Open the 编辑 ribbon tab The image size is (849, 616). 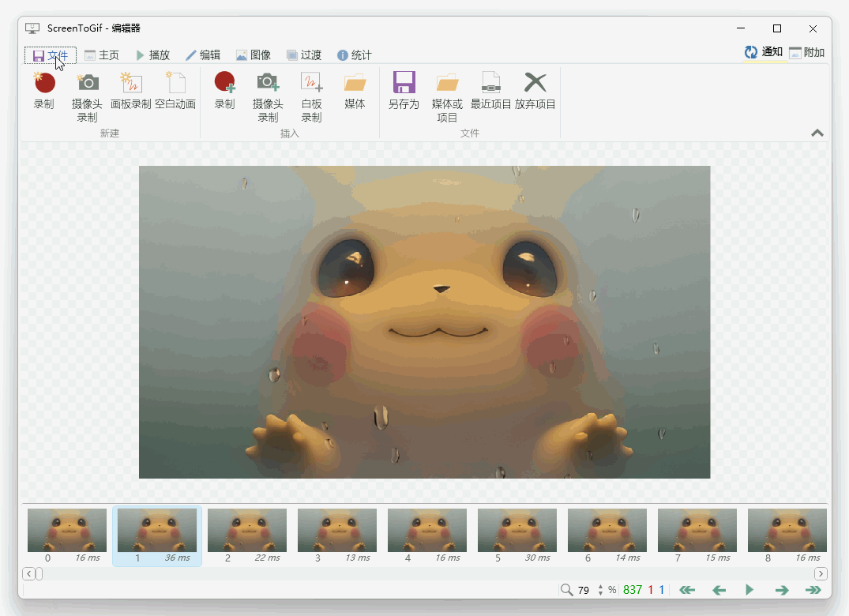click(x=203, y=55)
